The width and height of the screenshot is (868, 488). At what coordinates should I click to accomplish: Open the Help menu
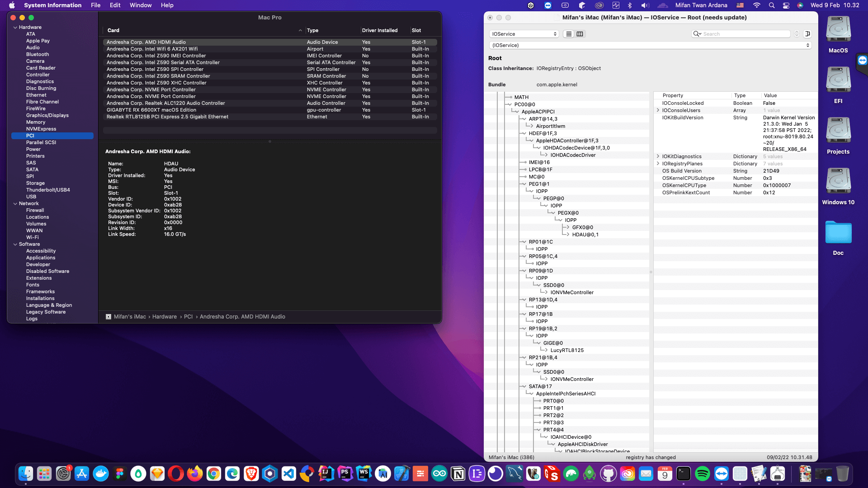pos(167,5)
